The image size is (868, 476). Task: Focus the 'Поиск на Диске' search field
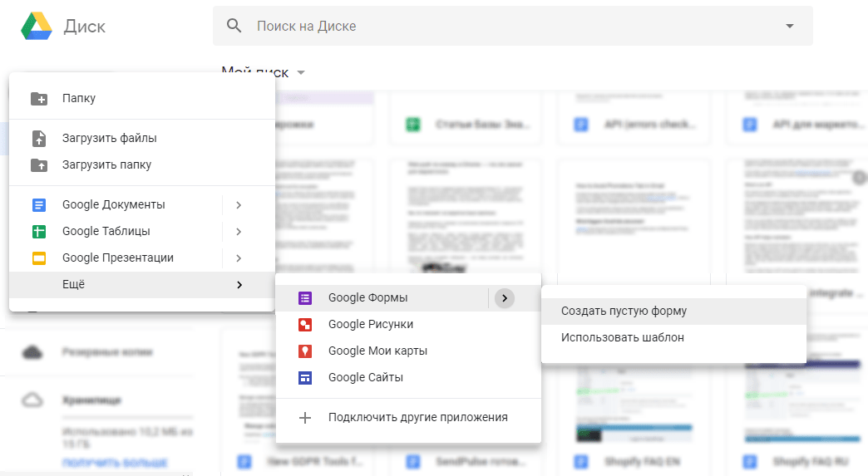(x=513, y=26)
